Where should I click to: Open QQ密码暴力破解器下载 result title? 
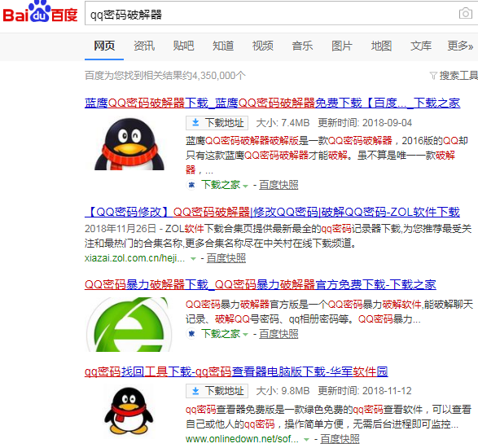point(261,284)
